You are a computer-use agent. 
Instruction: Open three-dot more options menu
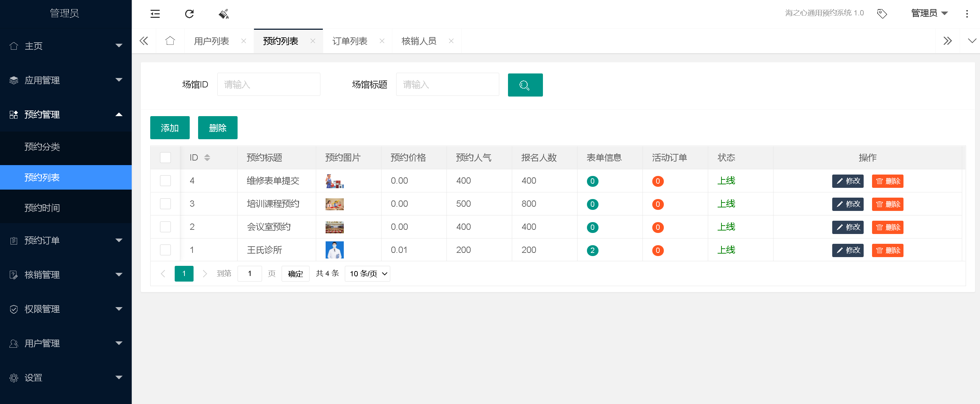pos(967,14)
